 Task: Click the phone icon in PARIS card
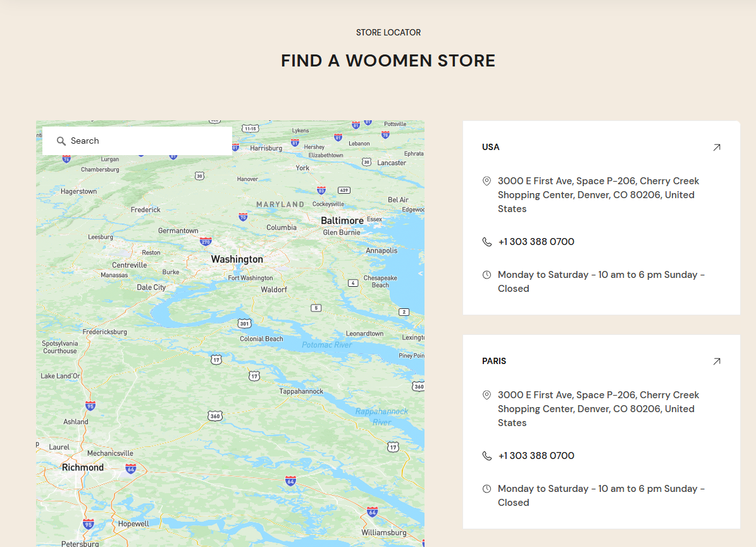(x=486, y=456)
